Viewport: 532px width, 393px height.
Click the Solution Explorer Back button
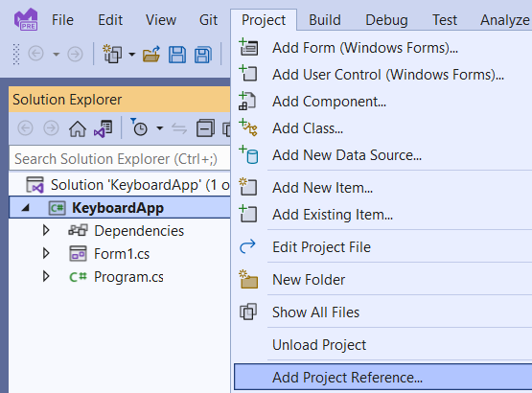point(25,128)
